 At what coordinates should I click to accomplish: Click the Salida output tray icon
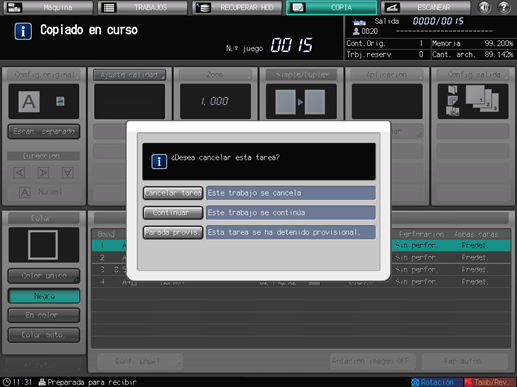tap(359, 22)
